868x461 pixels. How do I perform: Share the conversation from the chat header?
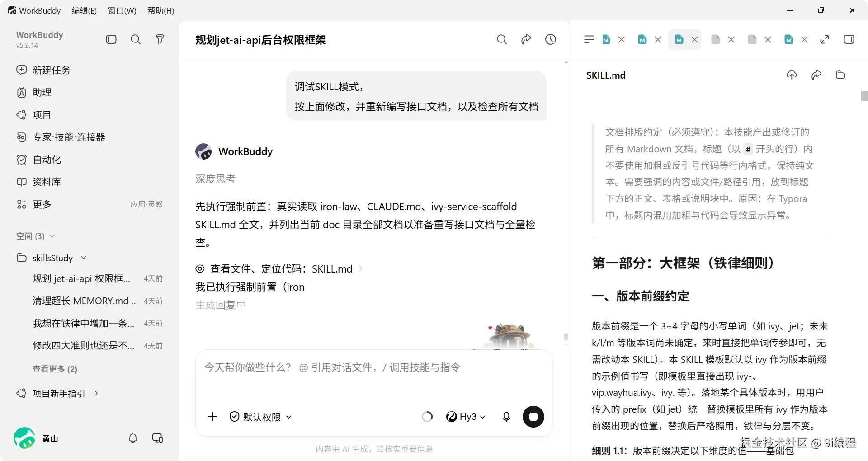(x=526, y=39)
